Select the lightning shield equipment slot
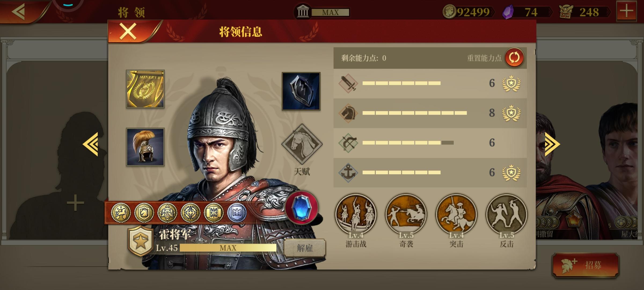The image size is (644, 290). tap(301, 91)
